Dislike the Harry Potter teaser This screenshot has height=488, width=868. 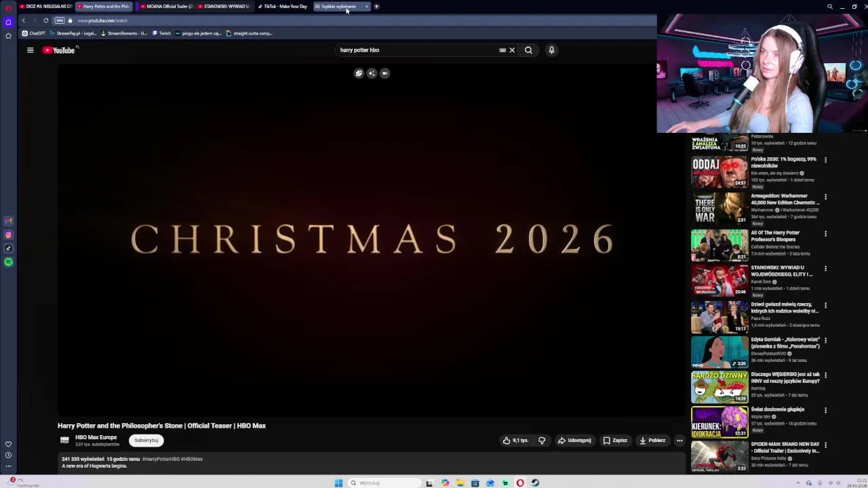tap(542, 441)
